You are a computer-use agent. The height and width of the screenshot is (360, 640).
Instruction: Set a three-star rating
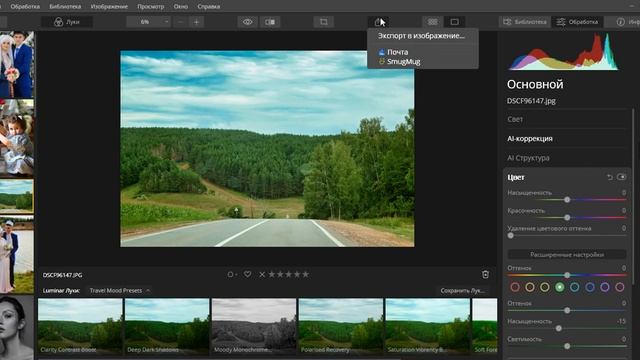(x=289, y=274)
